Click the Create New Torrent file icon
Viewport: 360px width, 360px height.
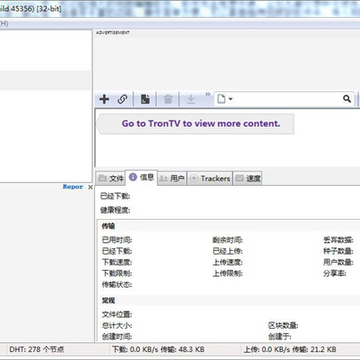coord(145,99)
